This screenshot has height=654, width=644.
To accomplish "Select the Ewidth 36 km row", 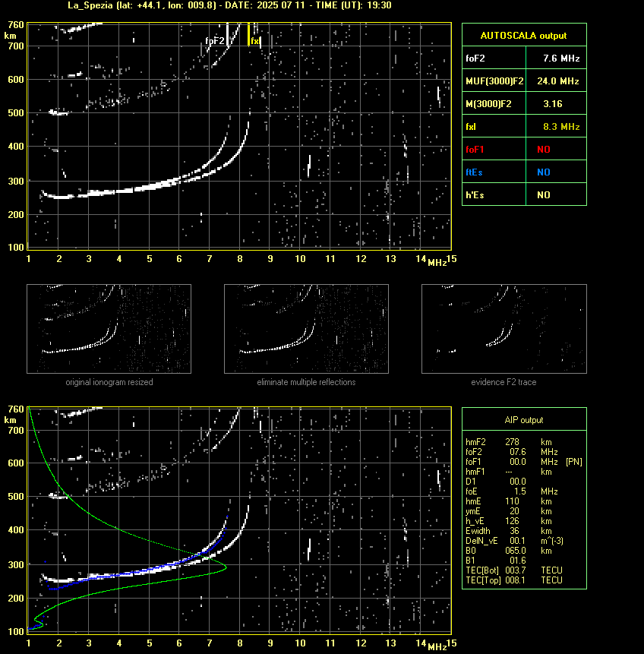I will pyautogui.click(x=509, y=531).
